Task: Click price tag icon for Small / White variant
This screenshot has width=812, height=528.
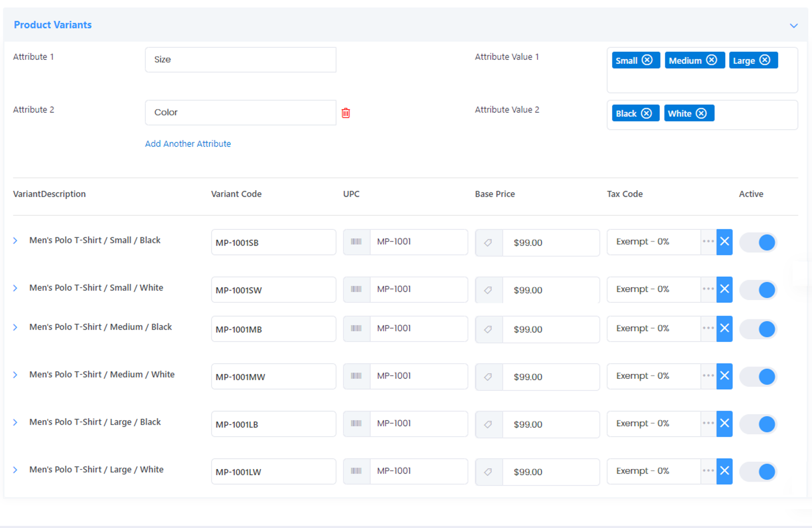Action: tap(488, 290)
